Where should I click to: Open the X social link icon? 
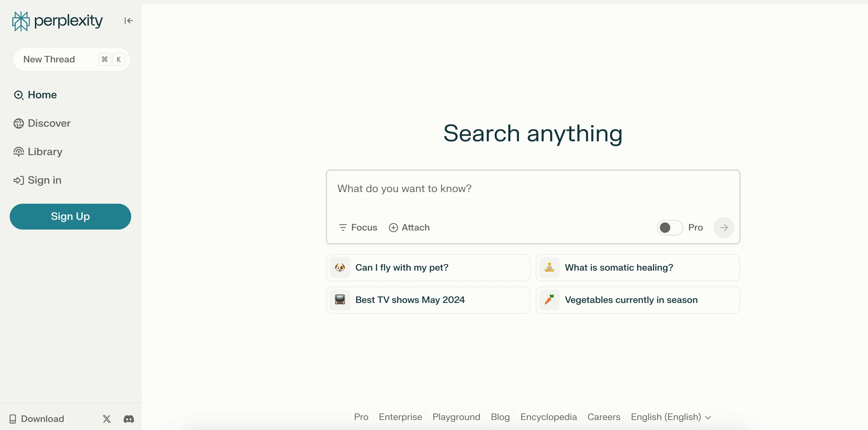pos(107,419)
